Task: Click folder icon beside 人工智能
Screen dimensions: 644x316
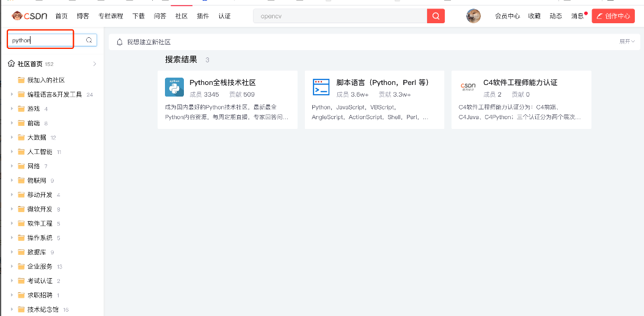Action: click(x=21, y=152)
